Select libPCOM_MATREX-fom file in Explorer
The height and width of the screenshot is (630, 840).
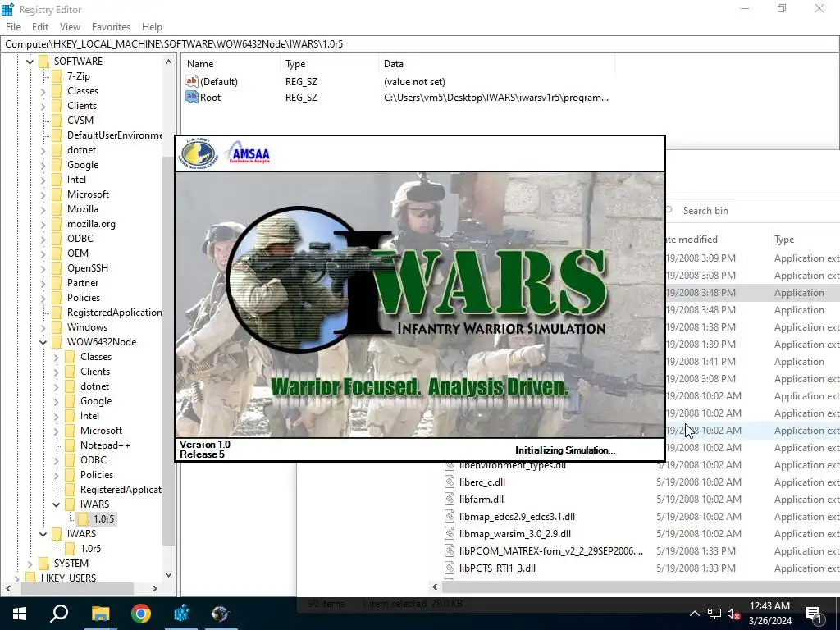[x=551, y=550]
